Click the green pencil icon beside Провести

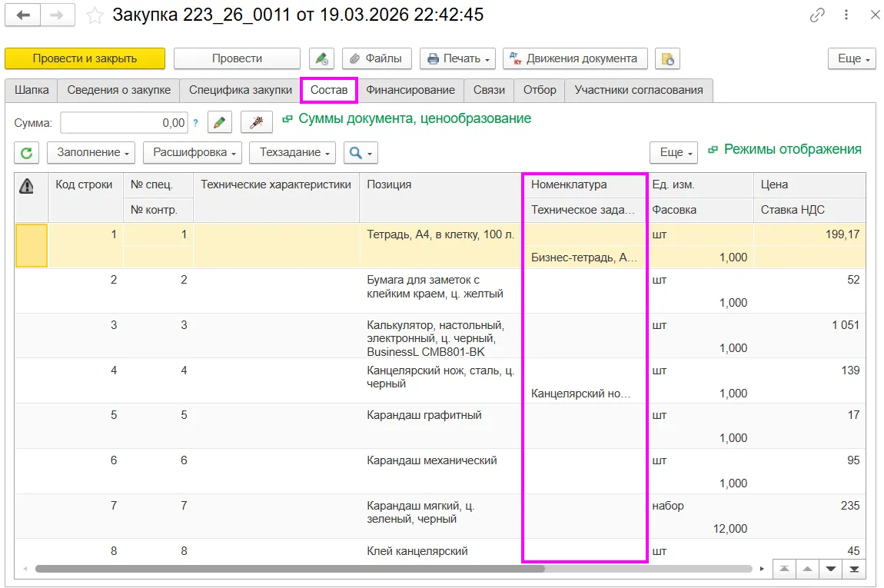click(321, 58)
